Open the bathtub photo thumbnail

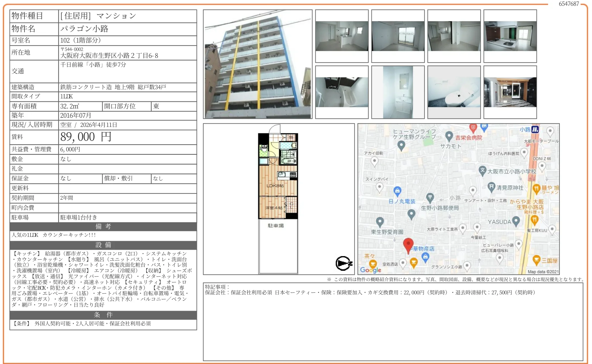coord(342,92)
